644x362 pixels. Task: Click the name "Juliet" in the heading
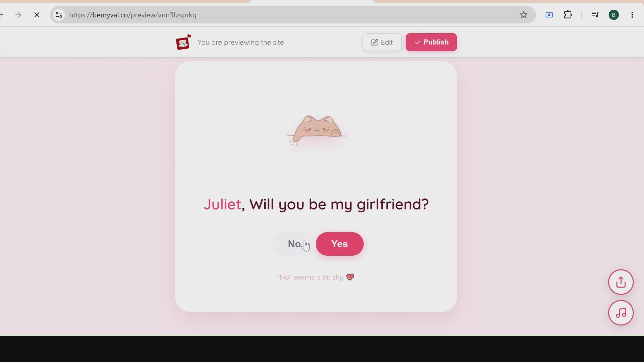(x=222, y=204)
